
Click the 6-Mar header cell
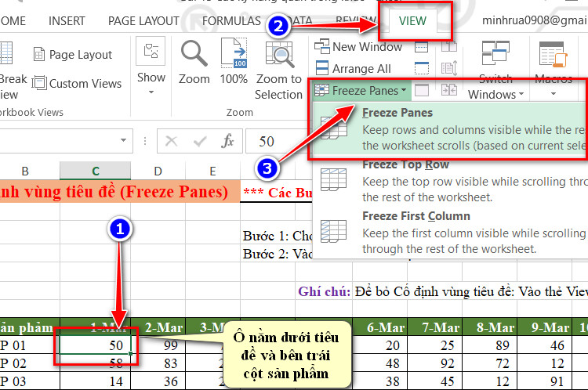pyautogui.click(x=380, y=327)
